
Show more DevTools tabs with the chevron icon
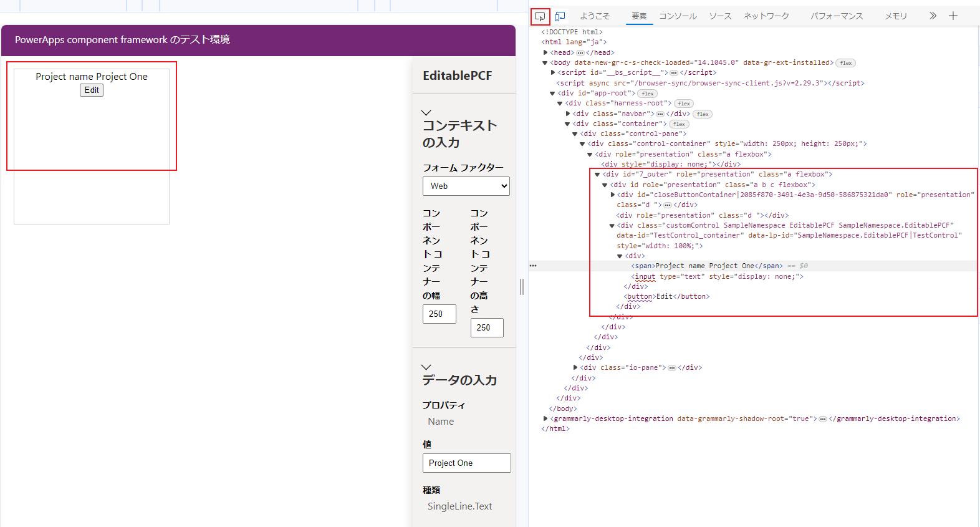click(x=933, y=16)
